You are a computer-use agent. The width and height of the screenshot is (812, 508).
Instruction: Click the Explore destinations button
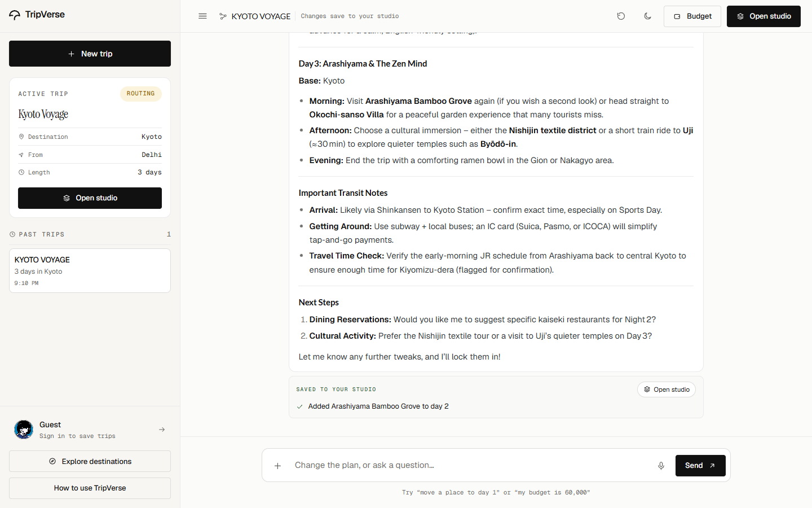point(90,461)
